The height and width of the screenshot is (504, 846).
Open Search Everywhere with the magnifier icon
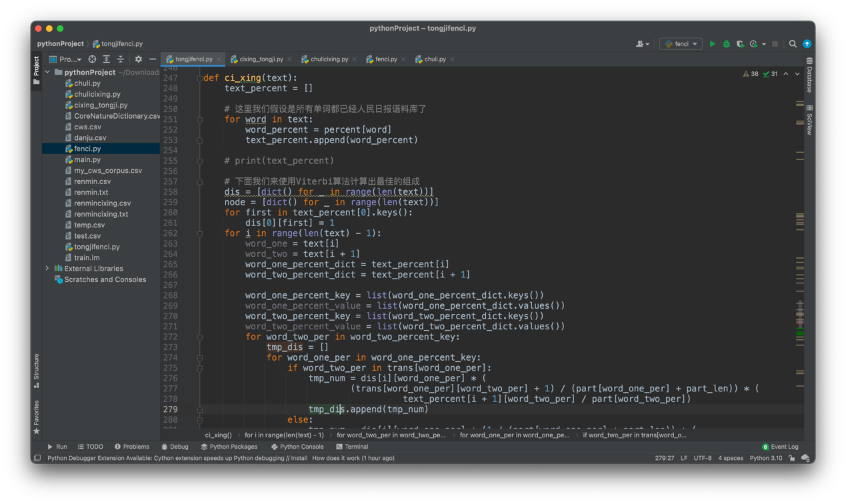pos(793,44)
